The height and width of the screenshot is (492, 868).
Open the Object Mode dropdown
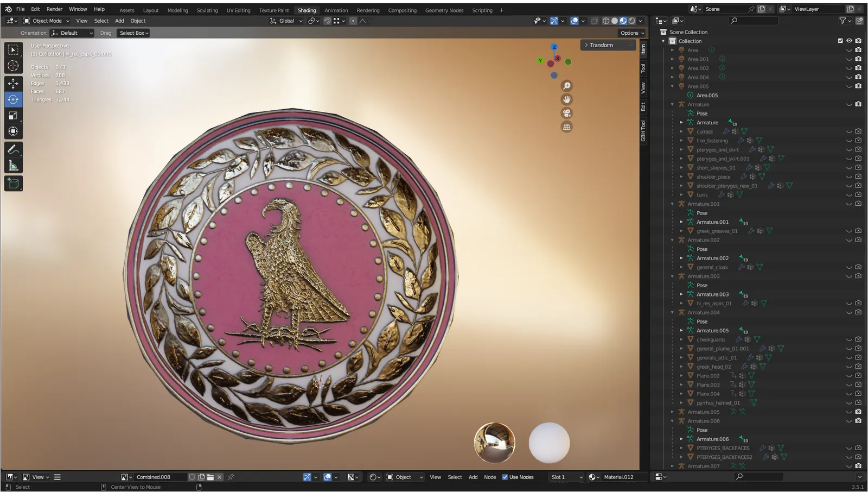pyautogui.click(x=47, y=21)
